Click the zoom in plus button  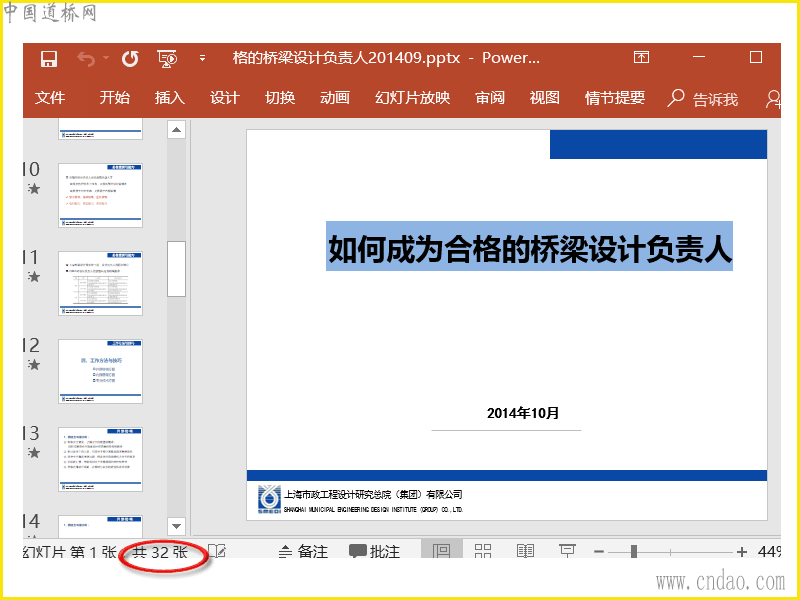coord(742,552)
